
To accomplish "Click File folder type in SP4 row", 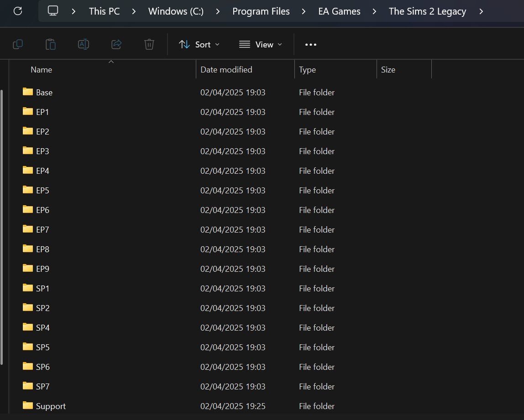I will pos(316,327).
